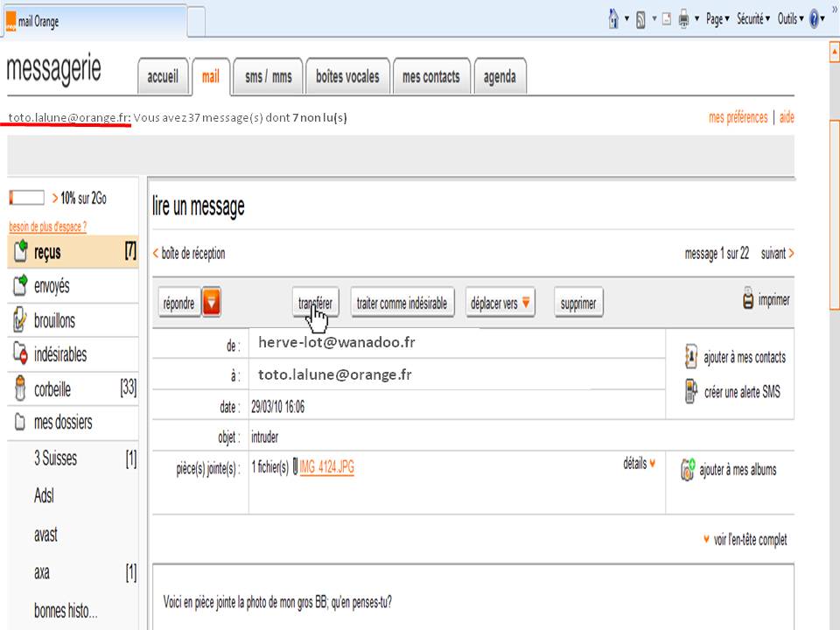The width and height of the screenshot is (840, 630).
Task: Click the imprimer printer icon
Action: (x=748, y=298)
